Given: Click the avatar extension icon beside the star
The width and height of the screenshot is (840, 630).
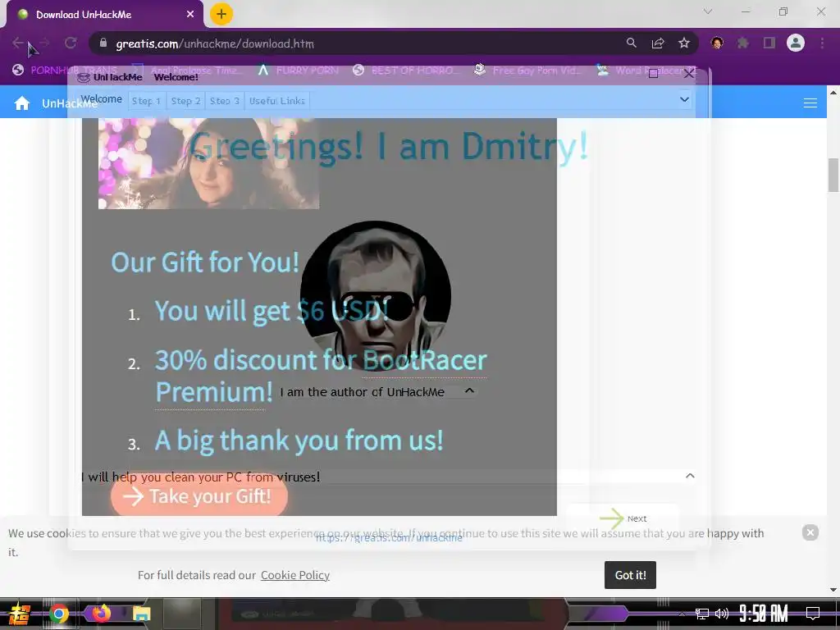Looking at the screenshot, I should pos(717,43).
